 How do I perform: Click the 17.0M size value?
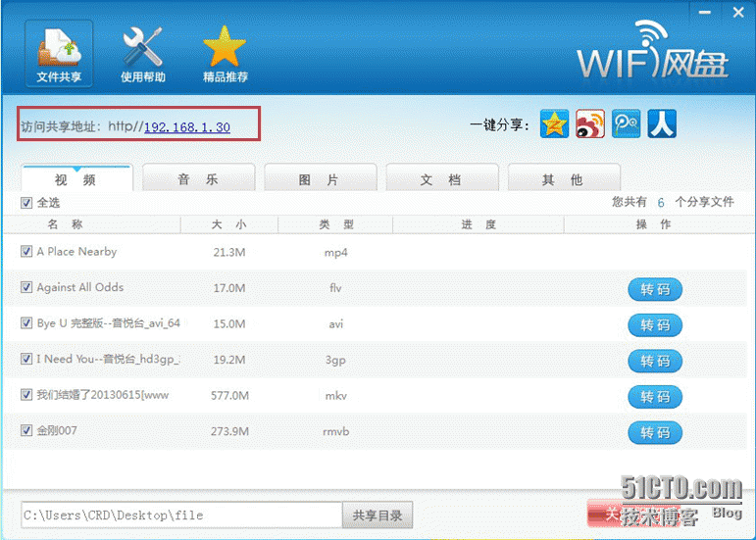[229, 288]
